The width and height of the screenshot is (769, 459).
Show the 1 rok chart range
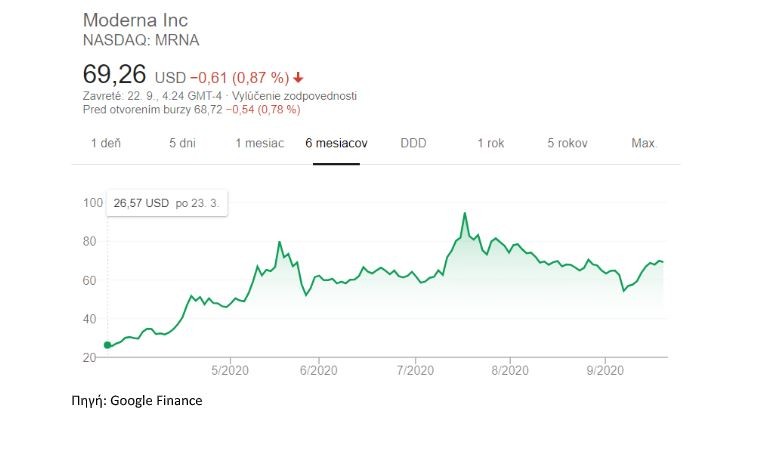pos(491,143)
